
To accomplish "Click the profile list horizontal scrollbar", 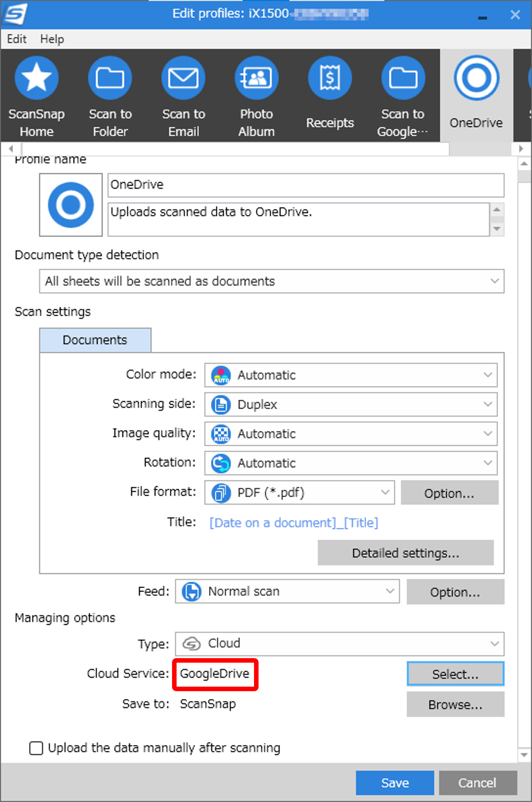I will [236, 149].
